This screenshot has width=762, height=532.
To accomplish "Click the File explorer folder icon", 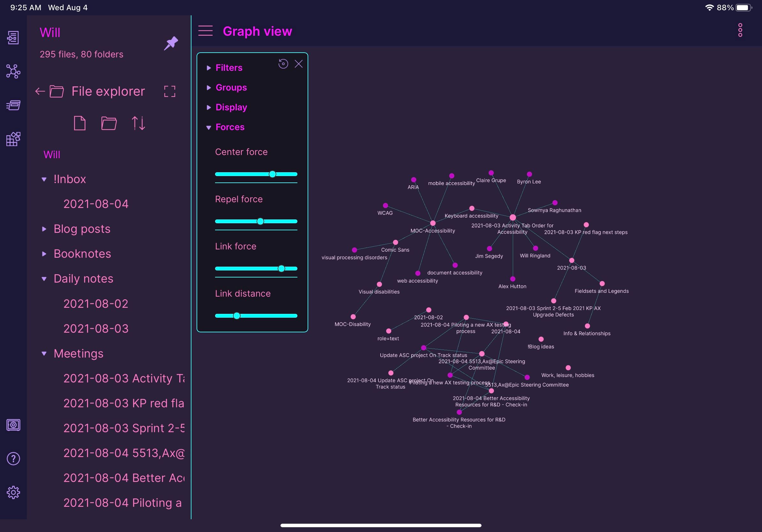I will (57, 91).
